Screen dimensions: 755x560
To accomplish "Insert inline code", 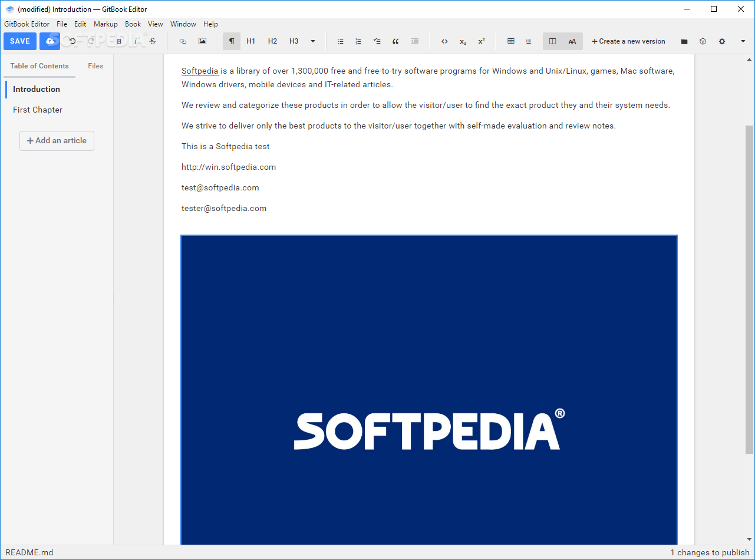I will 444,41.
